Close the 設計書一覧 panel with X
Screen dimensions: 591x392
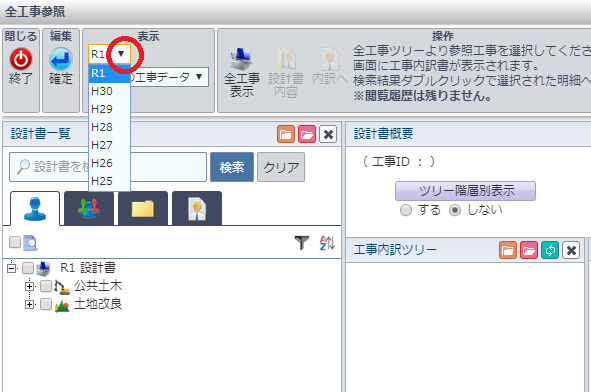pos(328,134)
